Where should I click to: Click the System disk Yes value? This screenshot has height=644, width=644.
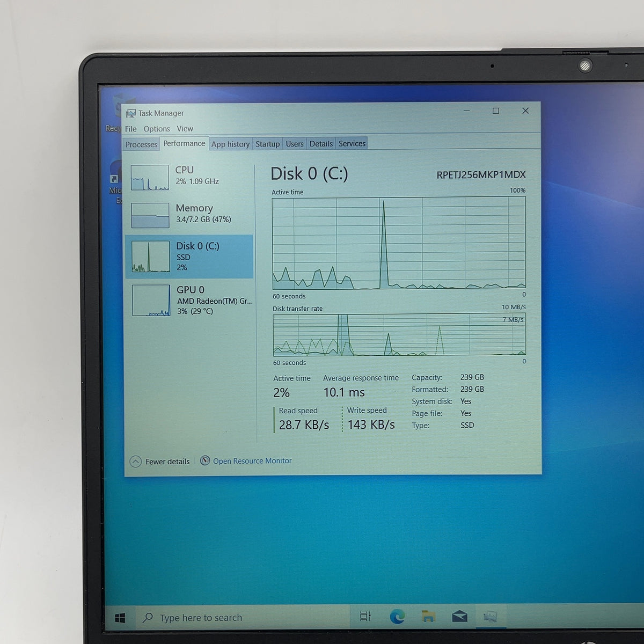[x=466, y=401]
